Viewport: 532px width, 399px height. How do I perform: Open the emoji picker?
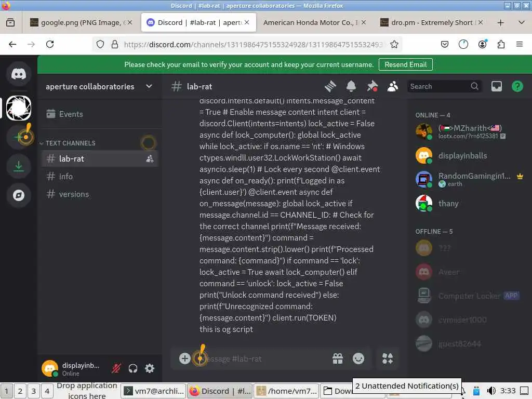pos(358,358)
